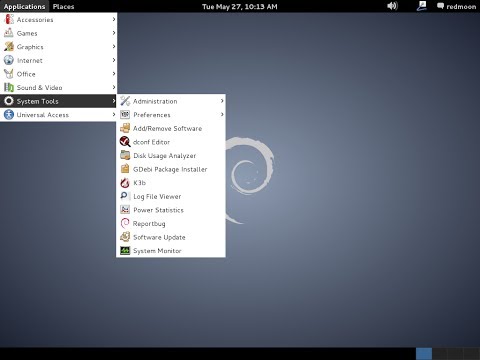The height and width of the screenshot is (360, 480).
Task: Launch 'Log File Viewer' by its label
Action: click(x=157, y=197)
